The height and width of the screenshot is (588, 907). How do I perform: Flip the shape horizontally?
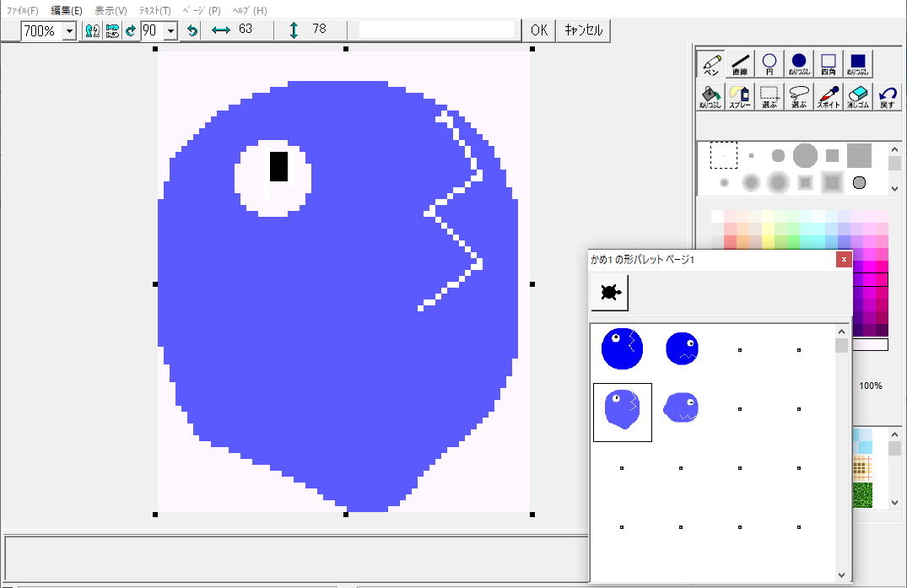(x=93, y=30)
